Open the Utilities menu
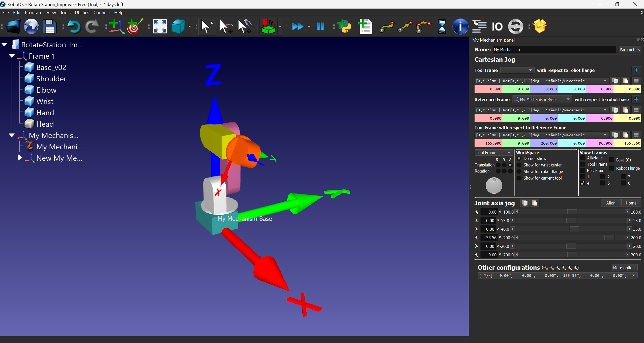The image size is (644, 343). click(82, 12)
